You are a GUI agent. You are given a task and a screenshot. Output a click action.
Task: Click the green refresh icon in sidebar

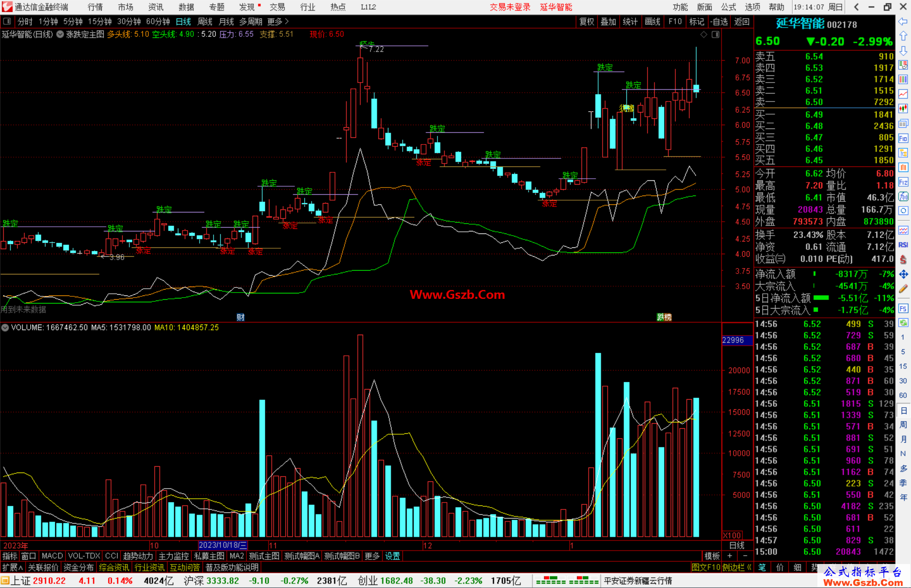(903, 323)
